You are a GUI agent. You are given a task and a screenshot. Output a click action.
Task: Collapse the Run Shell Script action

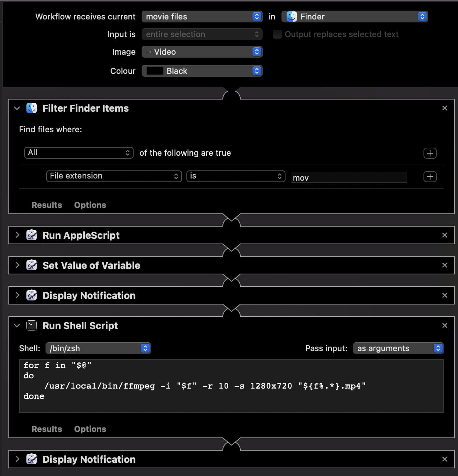click(17, 325)
